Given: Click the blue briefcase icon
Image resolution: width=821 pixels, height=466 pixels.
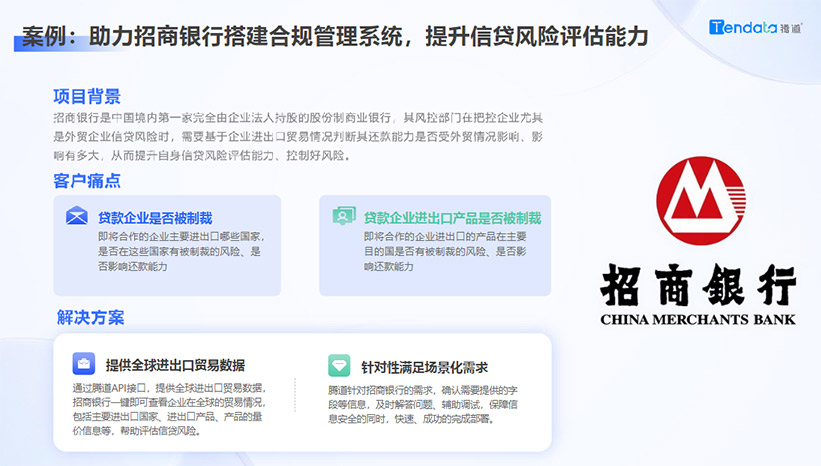Looking at the screenshot, I should click(x=84, y=364).
